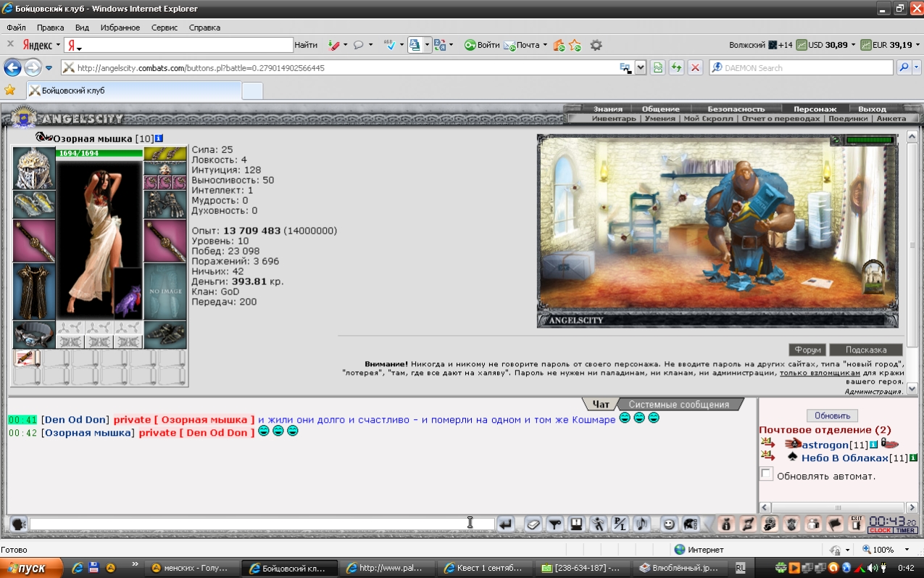Image resolution: width=924 pixels, height=578 pixels.
Task: Click the chat head icon beside input
Action: (18, 524)
